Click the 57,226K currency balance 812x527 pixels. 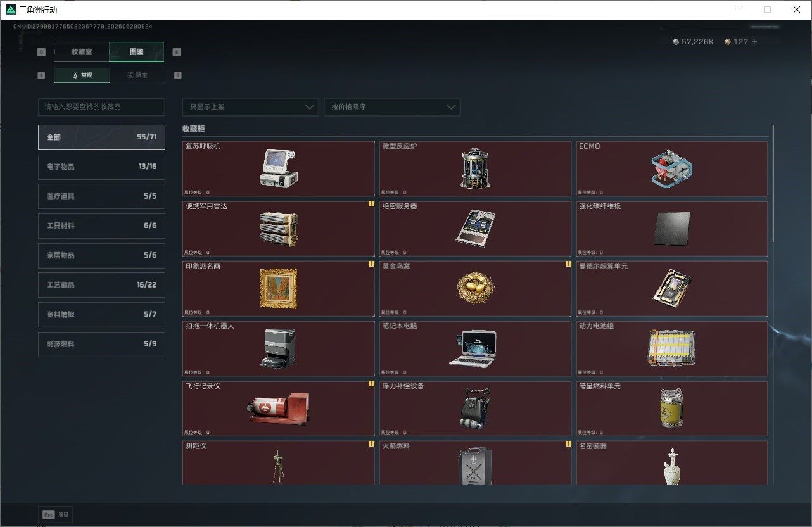693,42
